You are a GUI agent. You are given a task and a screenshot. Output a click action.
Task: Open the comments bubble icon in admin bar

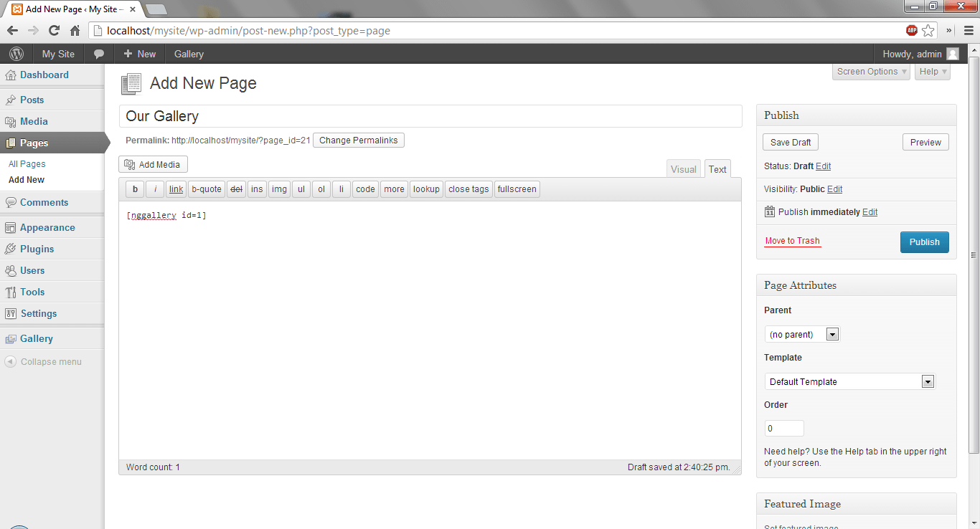(99, 54)
